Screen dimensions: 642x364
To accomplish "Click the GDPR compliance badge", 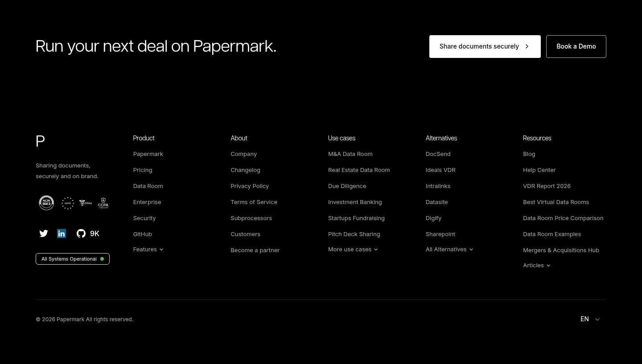I will [68, 203].
